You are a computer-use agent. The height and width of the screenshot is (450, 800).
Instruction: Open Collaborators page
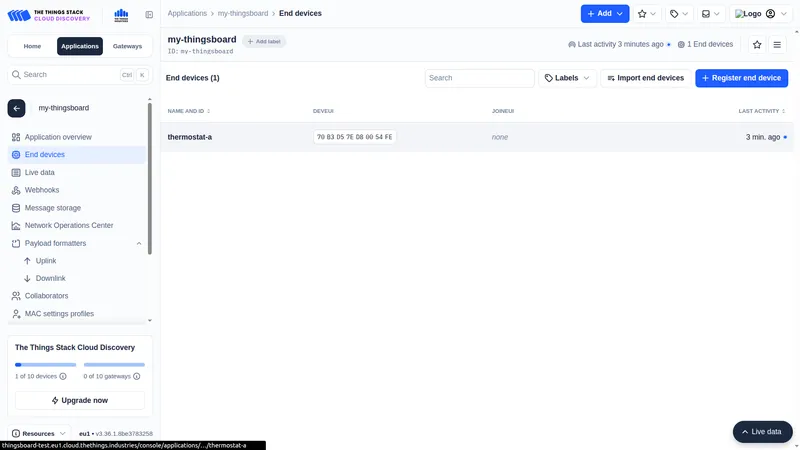77,296
